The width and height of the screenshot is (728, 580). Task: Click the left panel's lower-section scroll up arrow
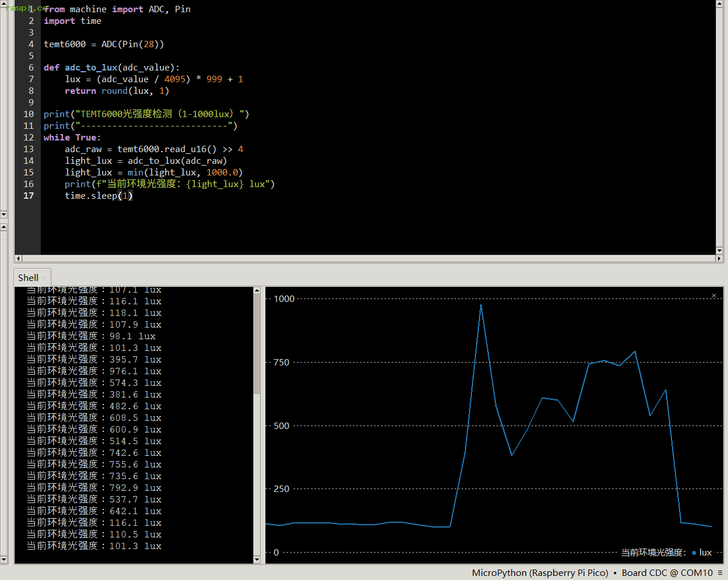pyautogui.click(x=3, y=227)
